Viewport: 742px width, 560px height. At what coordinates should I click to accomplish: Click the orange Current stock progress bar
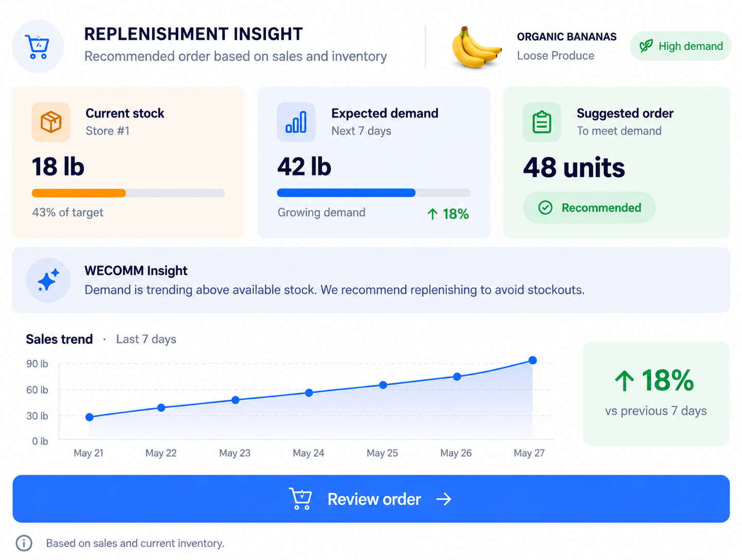(x=128, y=193)
